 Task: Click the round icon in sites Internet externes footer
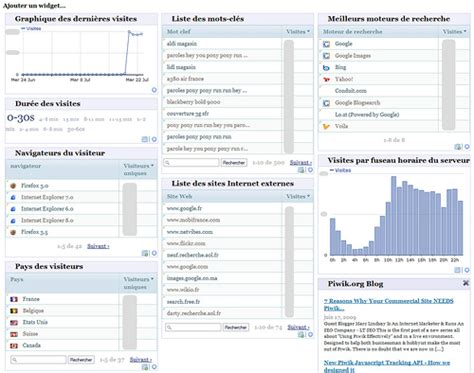(x=310, y=335)
